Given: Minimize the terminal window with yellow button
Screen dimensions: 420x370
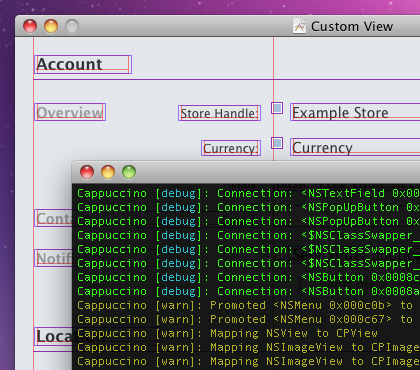Looking at the screenshot, I should click(108, 172).
